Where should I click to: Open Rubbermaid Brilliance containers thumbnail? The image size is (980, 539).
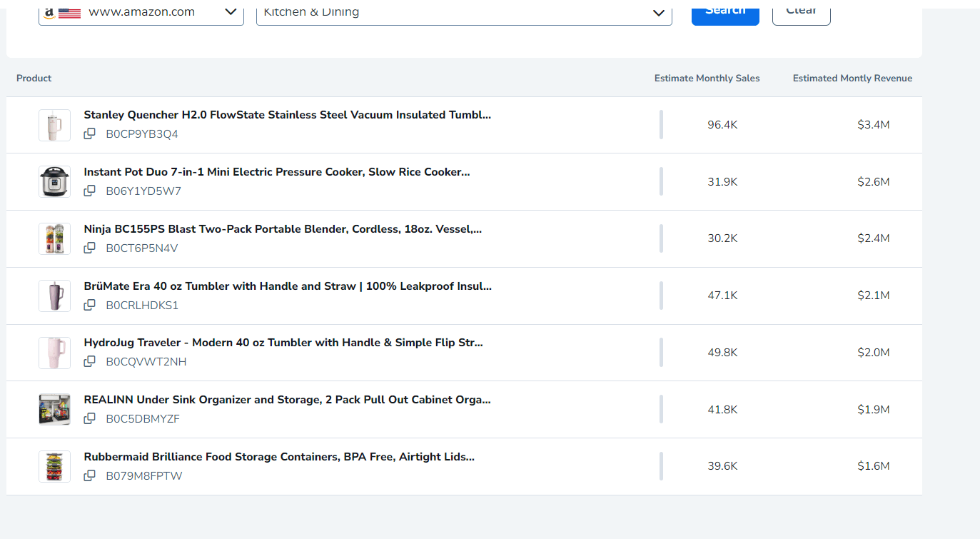pos(54,466)
